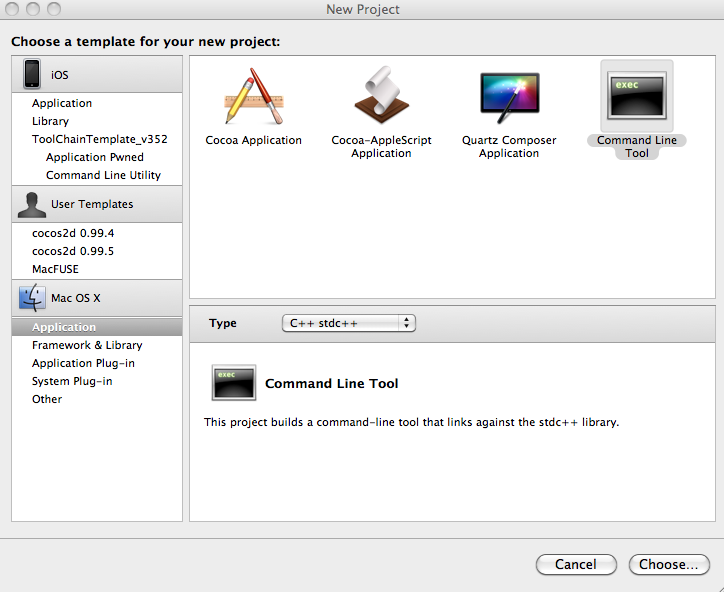Click the Choose... button
The width and height of the screenshot is (724, 592).
click(x=669, y=564)
